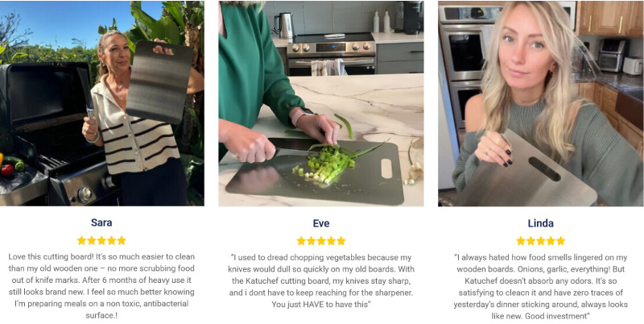Select Linda's review text about food odors
This screenshot has width=644, height=324.
(540, 287)
